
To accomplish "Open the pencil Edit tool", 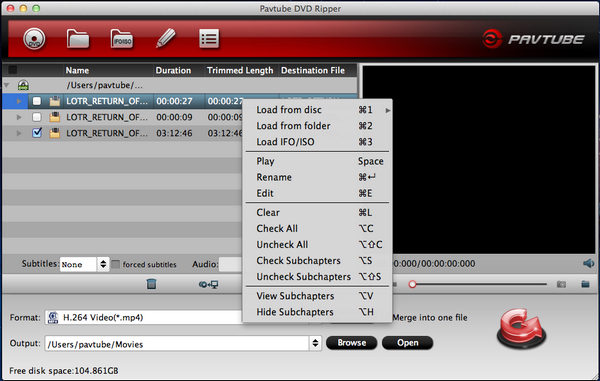I will pos(166,38).
